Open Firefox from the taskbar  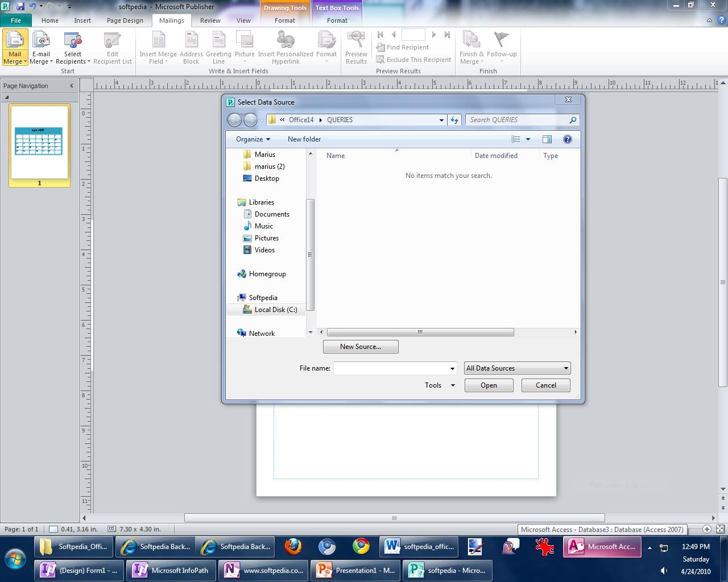[293, 547]
